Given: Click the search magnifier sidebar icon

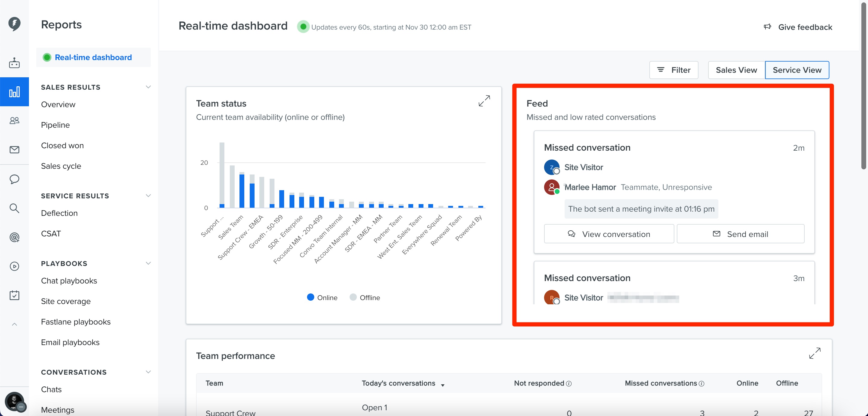Looking at the screenshot, I should pos(14,208).
